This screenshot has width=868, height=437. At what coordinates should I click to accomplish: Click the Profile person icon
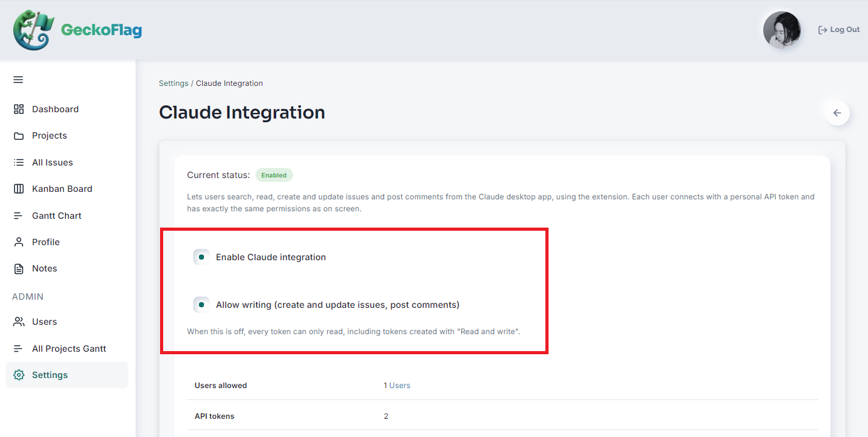tap(19, 242)
